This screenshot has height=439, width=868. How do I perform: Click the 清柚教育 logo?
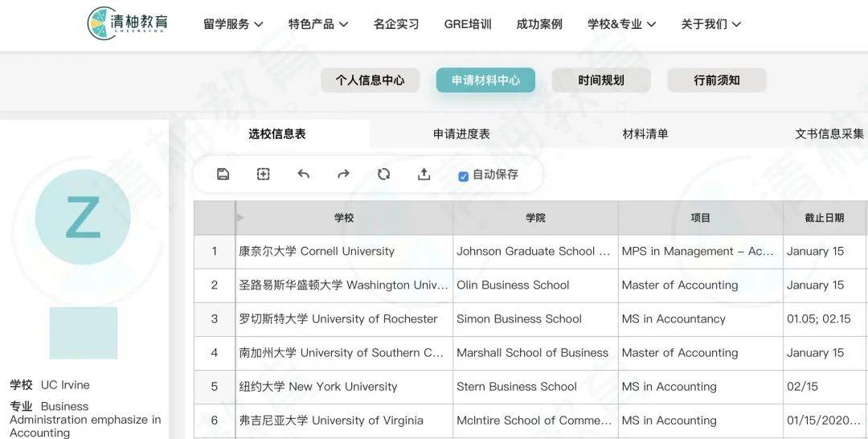point(128,23)
